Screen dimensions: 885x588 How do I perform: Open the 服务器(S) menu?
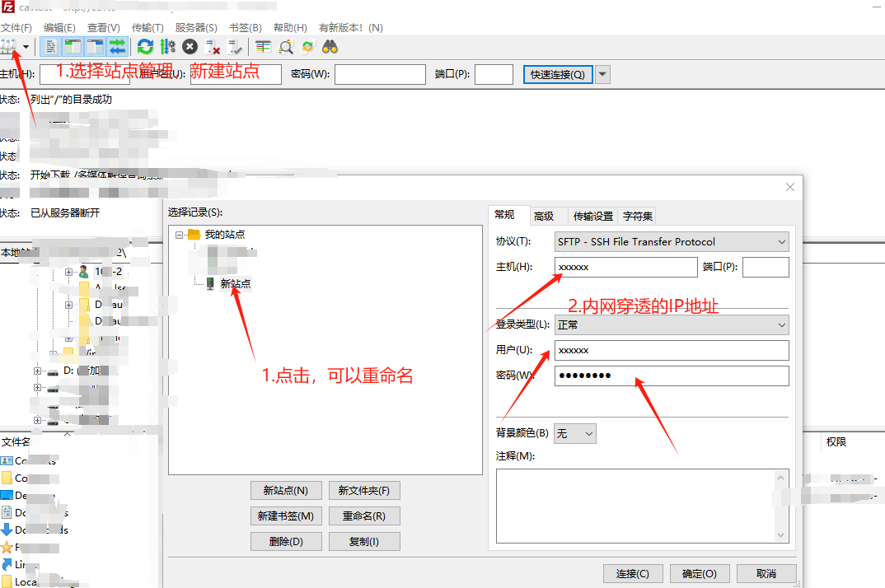[196, 28]
